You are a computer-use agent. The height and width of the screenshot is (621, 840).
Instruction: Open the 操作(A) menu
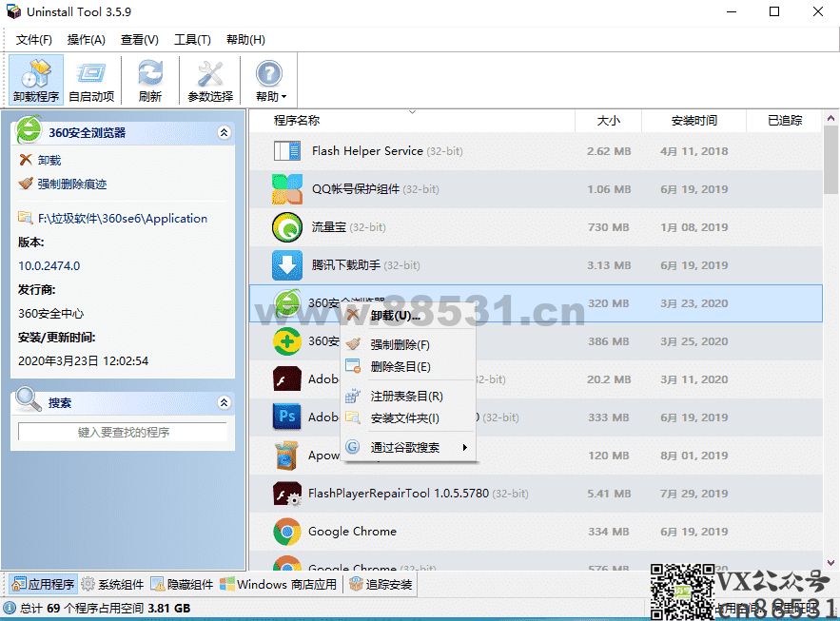86,40
